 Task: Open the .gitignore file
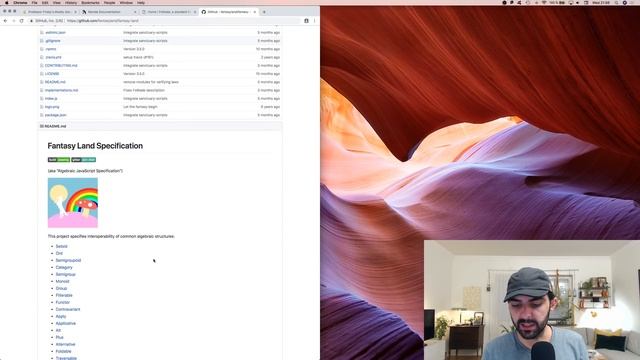click(x=53, y=41)
